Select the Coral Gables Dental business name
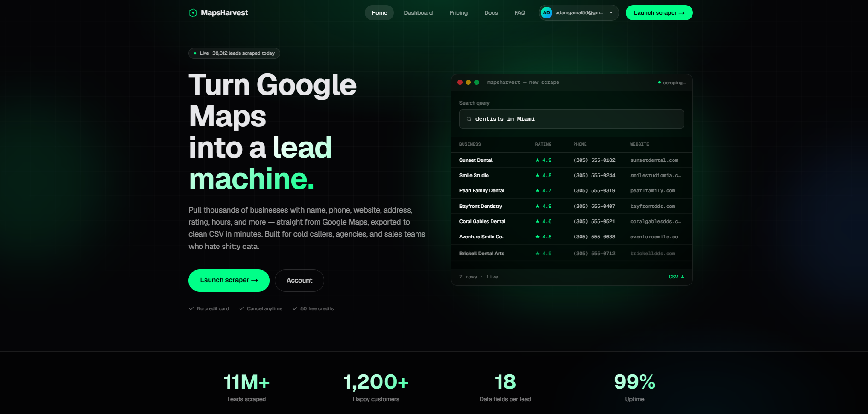The image size is (868, 414). pos(482,221)
